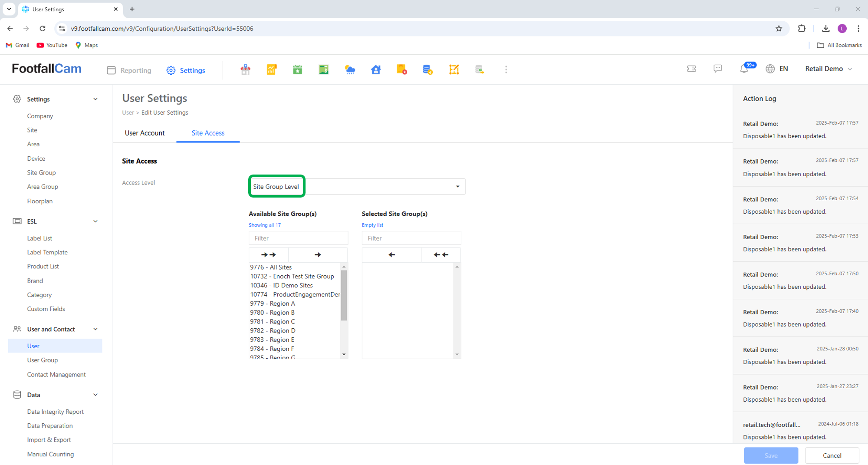Open the browser downloads icon
Screen dimensions: 868x465
(826, 29)
